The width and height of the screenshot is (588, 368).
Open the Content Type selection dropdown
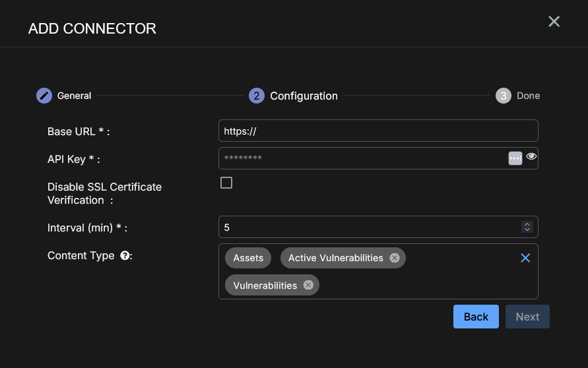(422, 285)
